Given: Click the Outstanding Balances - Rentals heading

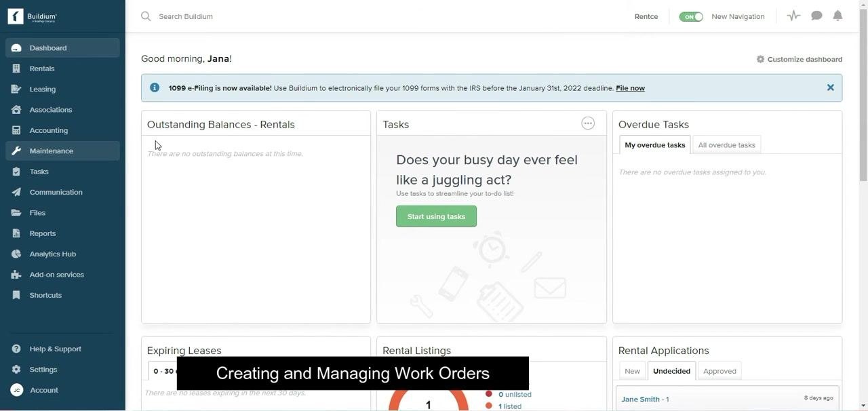Looking at the screenshot, I should tap(220, 124).
